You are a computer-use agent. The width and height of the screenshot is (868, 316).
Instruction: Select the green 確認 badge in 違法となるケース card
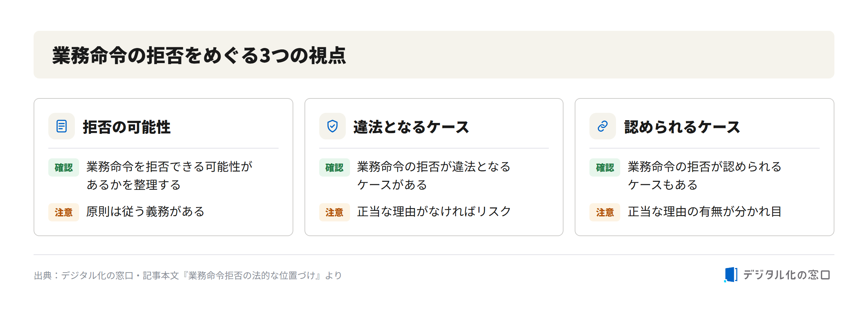tap(334, 167)
